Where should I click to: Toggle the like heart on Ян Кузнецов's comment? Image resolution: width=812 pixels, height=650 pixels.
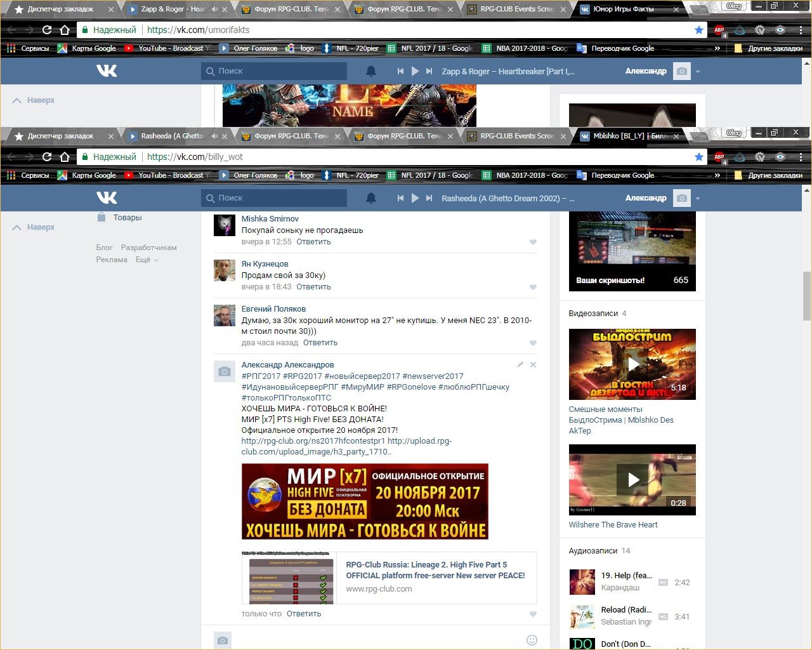[533, 287]
